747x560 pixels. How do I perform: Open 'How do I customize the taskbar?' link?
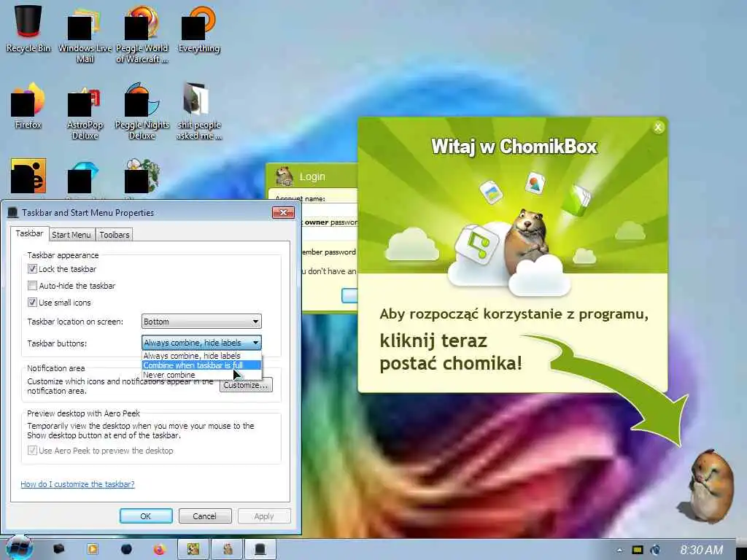[77, 484]
